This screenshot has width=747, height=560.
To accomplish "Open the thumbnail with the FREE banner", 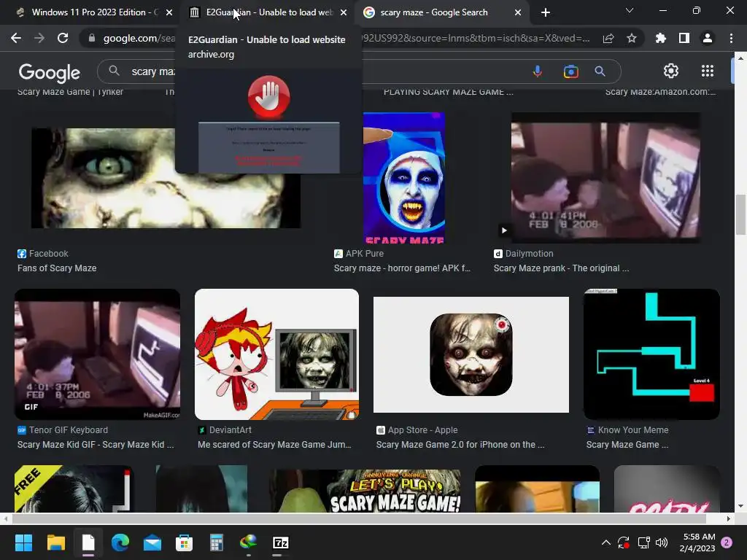I will pyautogui.click(x=74, y=489).
